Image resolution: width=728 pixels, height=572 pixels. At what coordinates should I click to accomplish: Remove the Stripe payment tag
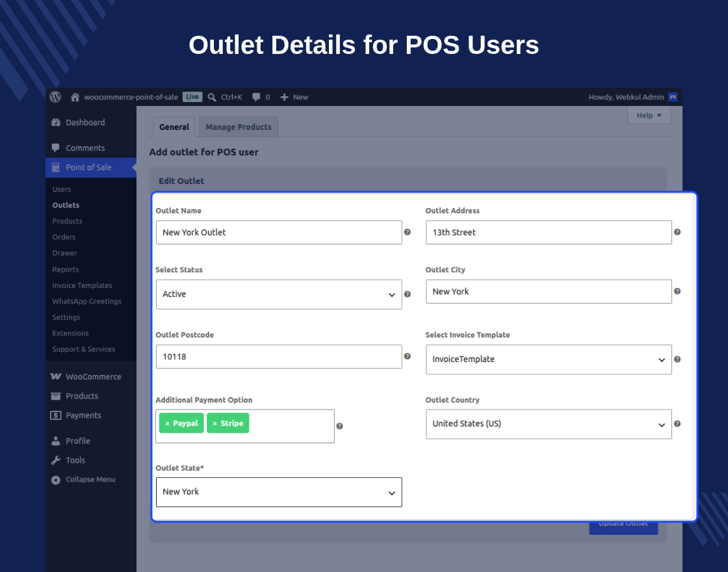pos(214,423)
